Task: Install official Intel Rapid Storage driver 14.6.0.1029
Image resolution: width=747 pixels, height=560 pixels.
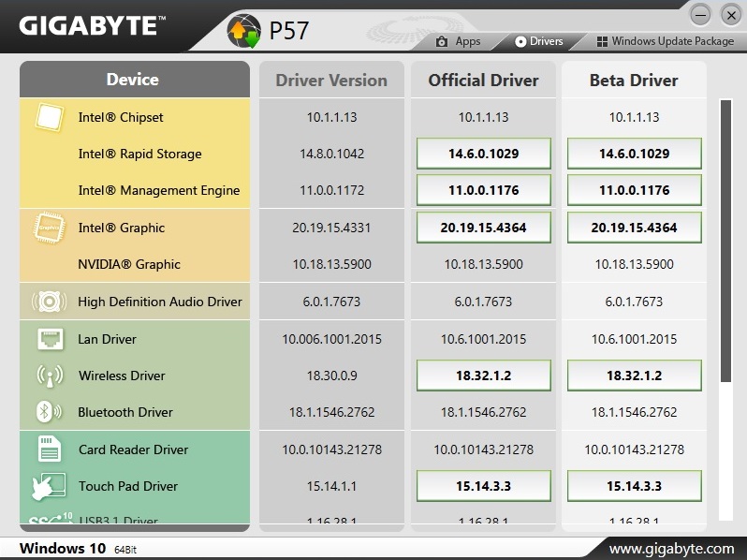Action: coord(484,154)
